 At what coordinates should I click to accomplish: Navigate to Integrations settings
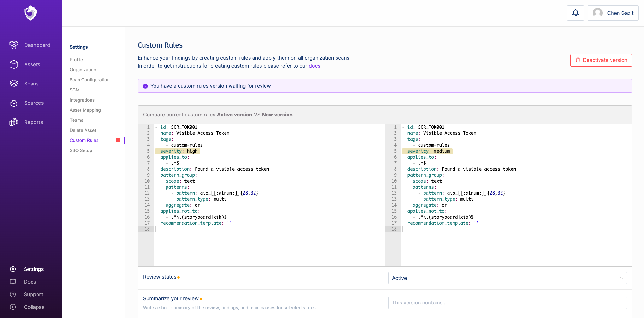point(82,100)
